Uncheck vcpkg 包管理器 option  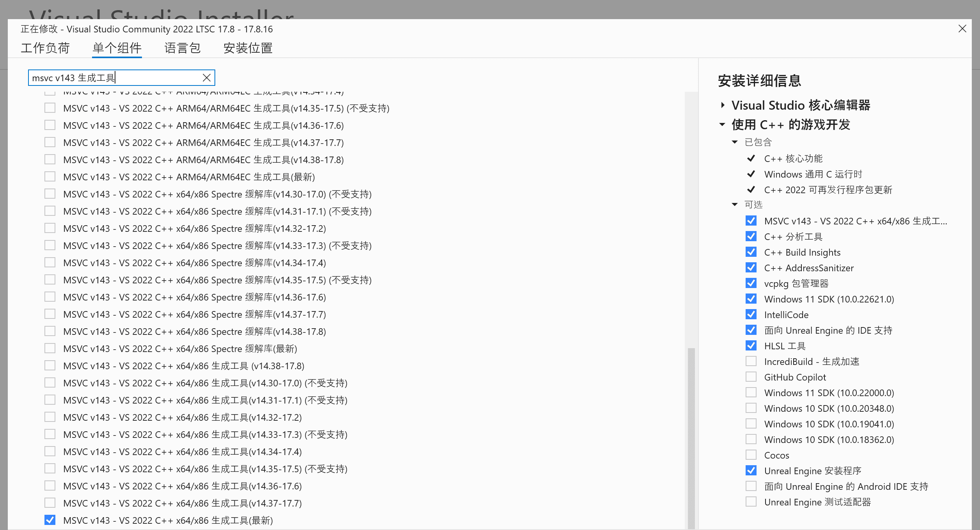coord(751,283)
